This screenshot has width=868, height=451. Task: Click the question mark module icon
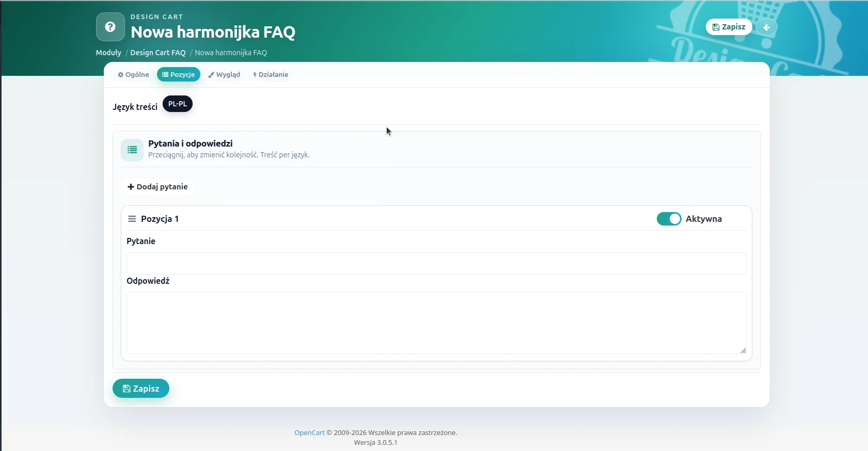[x=111, y=27]
